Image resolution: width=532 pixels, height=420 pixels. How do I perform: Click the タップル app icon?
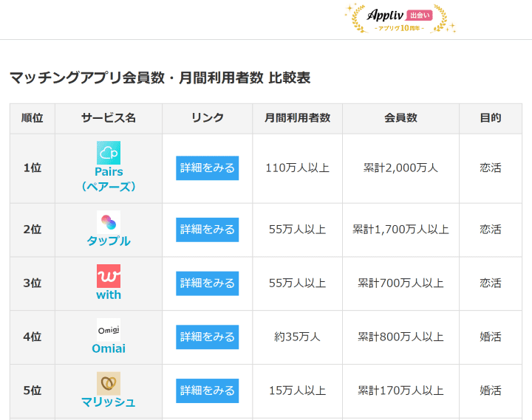coord(109,222)
